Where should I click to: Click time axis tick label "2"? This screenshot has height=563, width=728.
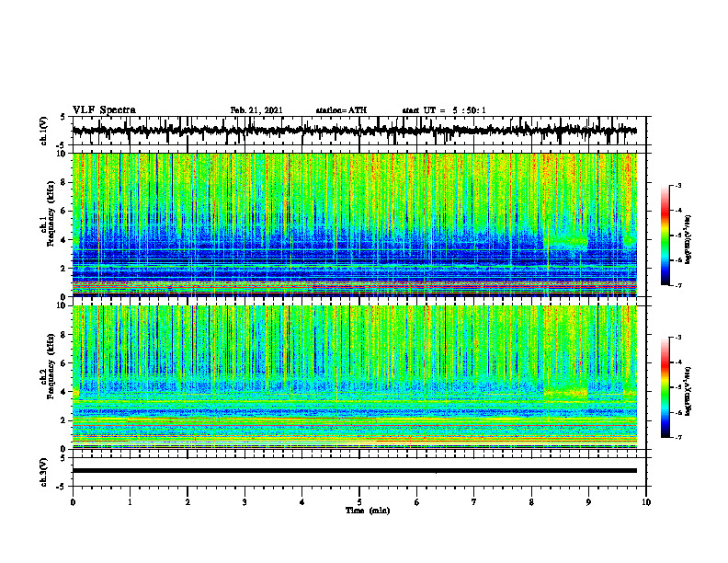point(188,502)
